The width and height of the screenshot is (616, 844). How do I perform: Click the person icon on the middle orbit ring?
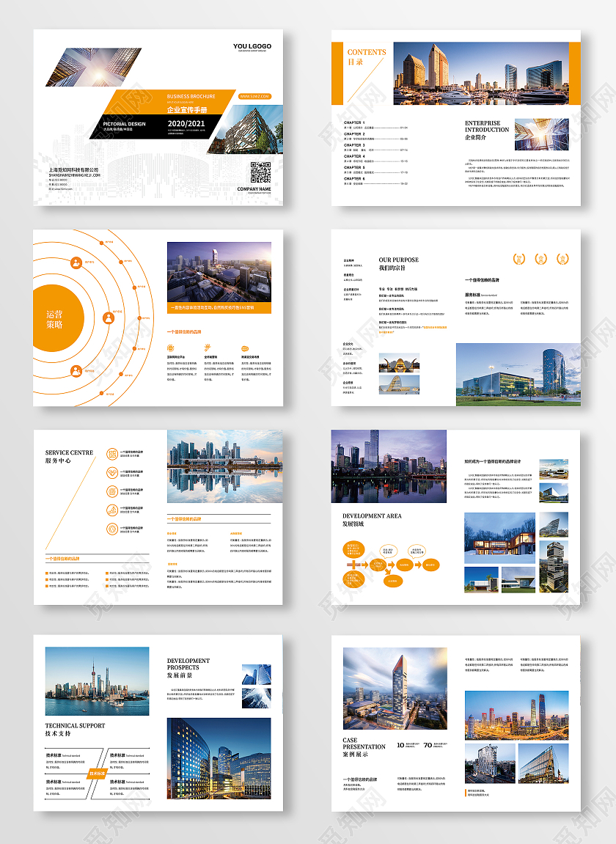coord(109,318)
